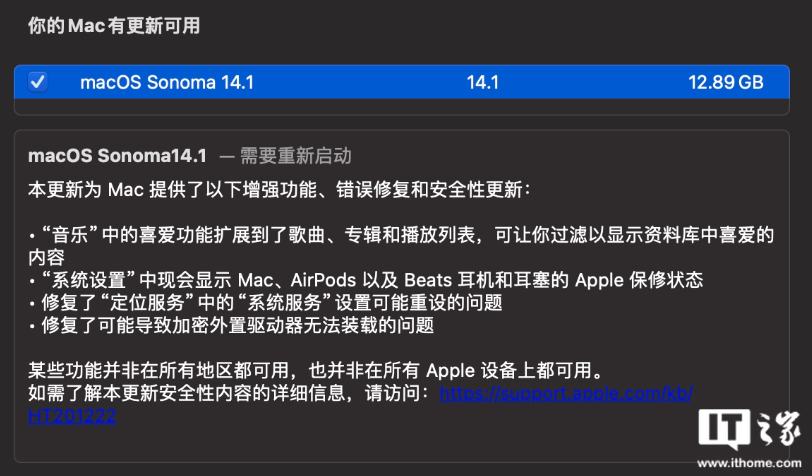Click the 音乐 favorites feature bullet
Viewport: 812px width, 476px height.
tap(401, 235)
